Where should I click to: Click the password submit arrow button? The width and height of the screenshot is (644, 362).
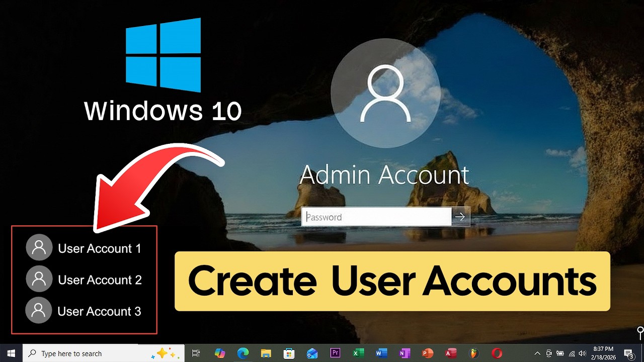point(460,217)
